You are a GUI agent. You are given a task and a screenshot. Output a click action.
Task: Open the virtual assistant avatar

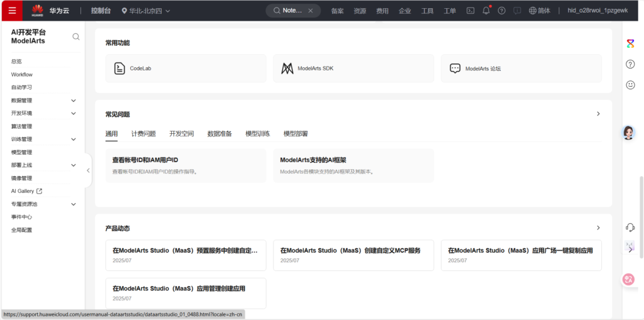click(628, 132)
